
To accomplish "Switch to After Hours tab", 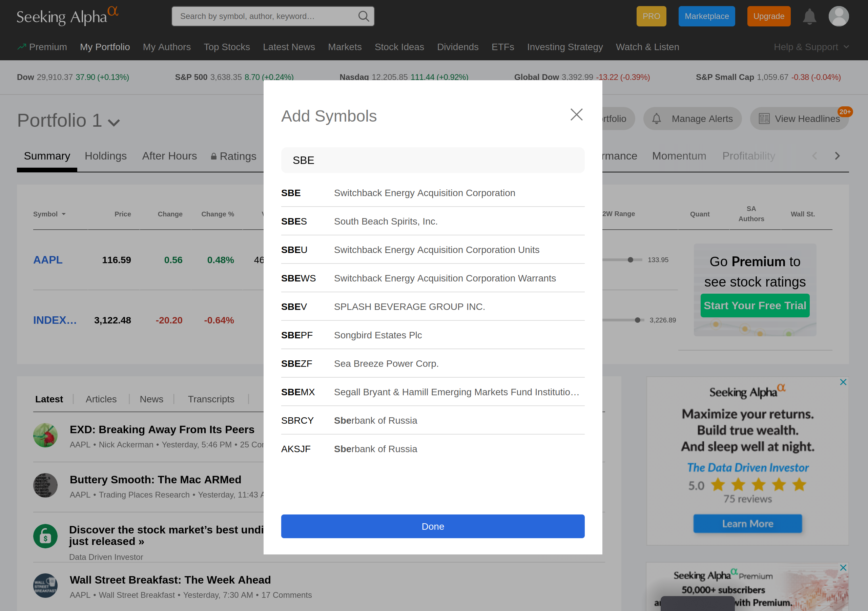I will [169, 156].
